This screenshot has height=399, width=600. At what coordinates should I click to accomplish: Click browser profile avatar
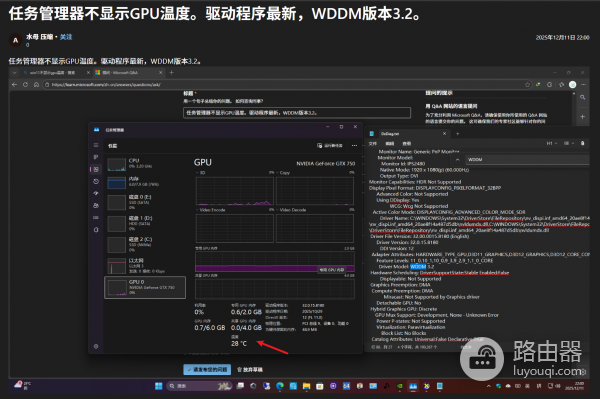coord(572,85)
